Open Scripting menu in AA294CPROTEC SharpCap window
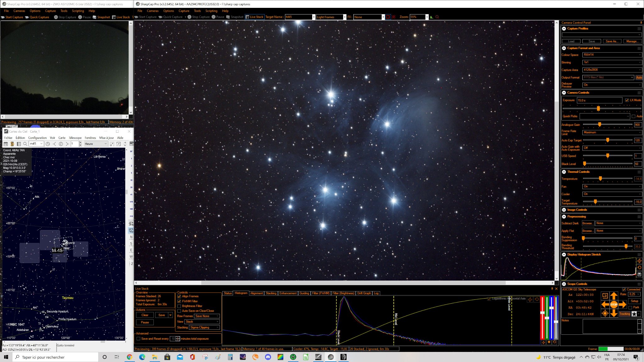 click(x=211, y=11)
